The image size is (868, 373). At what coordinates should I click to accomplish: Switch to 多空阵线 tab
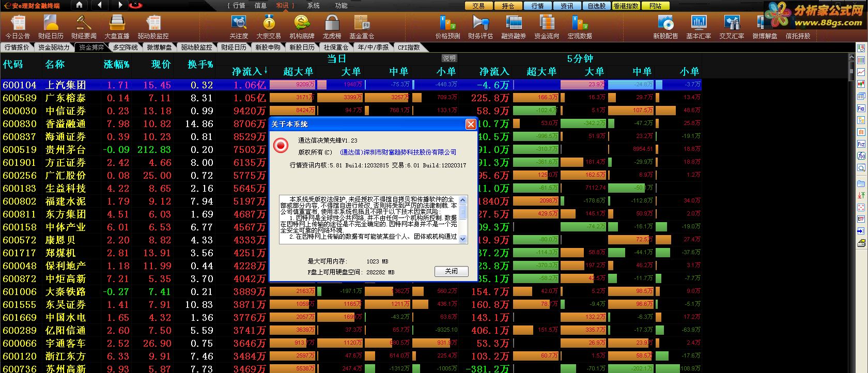coord(126,47)
